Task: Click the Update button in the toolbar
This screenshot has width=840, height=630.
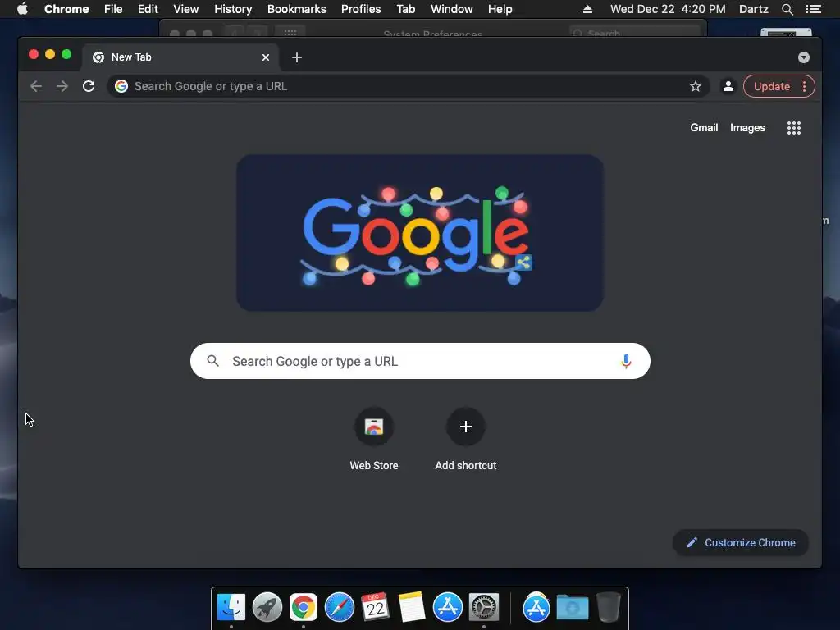Action: tap(771, 86)
